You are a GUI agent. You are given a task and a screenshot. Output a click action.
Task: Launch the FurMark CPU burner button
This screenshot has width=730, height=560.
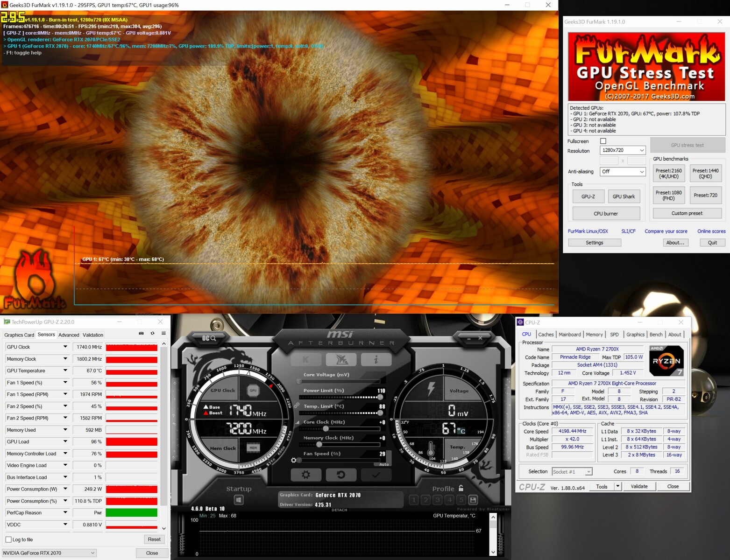click(x=606, y=214)
